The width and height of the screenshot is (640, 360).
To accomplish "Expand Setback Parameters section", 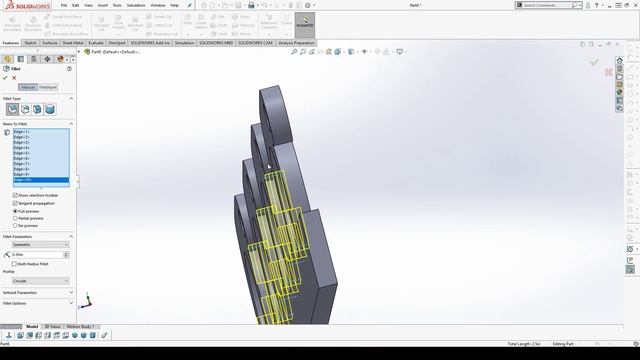I will tap(71, 293).
